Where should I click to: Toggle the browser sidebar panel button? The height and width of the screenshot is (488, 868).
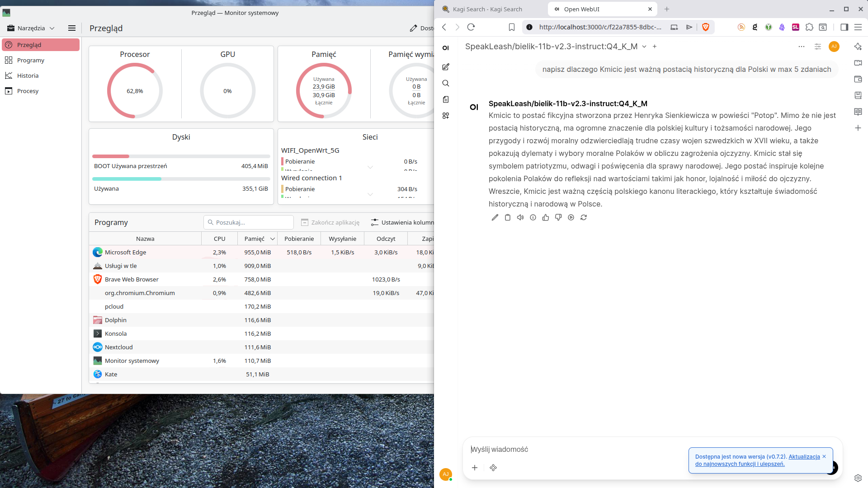coord(844,27)
